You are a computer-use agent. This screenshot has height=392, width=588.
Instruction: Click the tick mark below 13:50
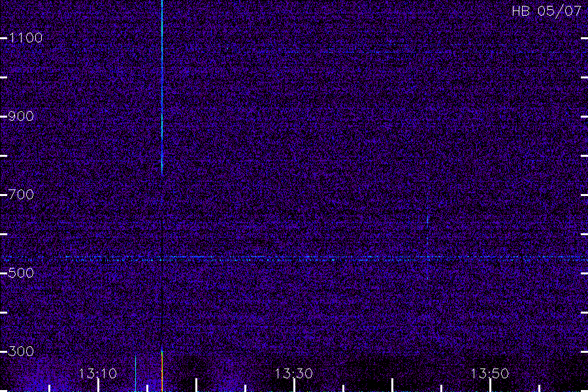pos(490,385)
